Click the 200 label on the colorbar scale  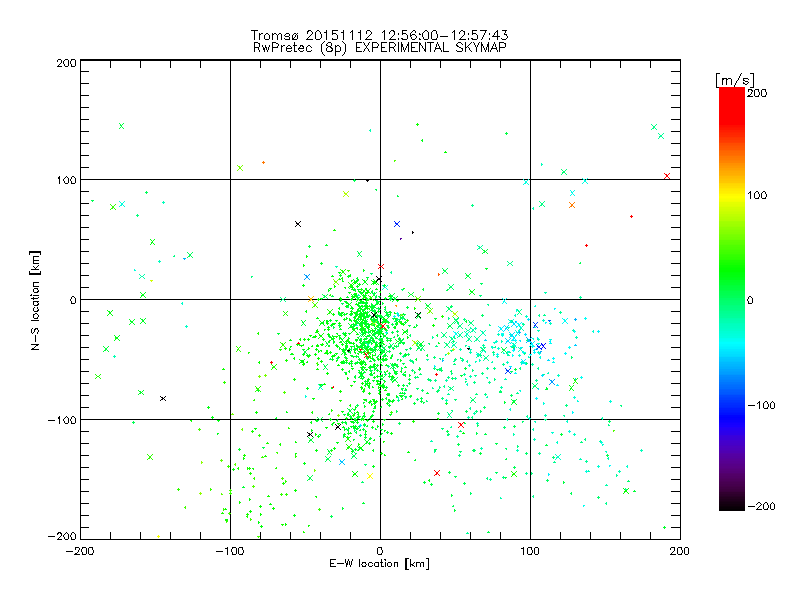pos(757,93)
